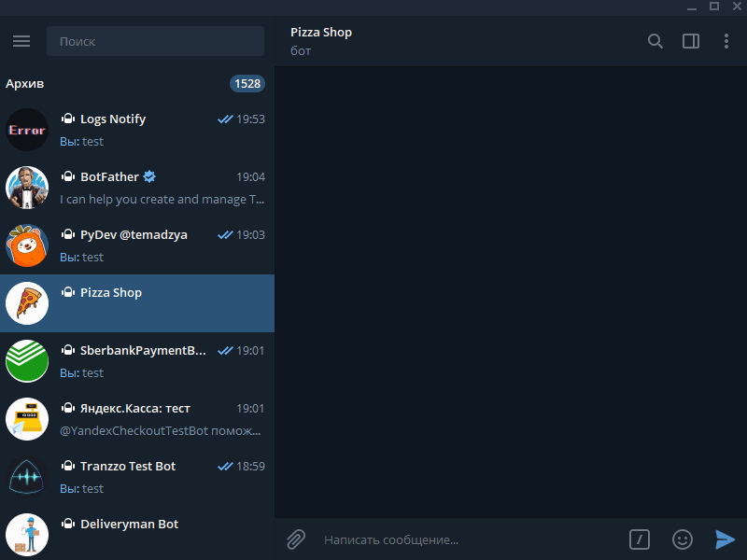Open the PyDev @temadzya chat

[x=137, y=245]
